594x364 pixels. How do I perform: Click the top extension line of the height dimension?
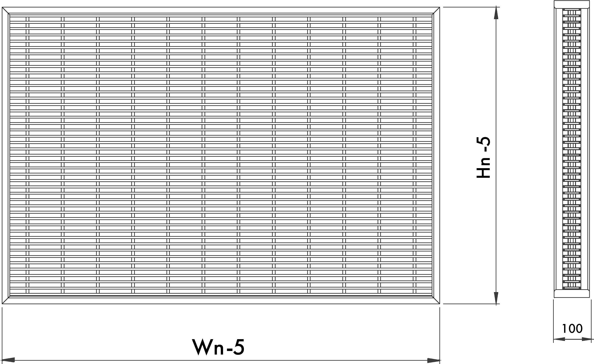pyautogui.click(x=470, y=7)
